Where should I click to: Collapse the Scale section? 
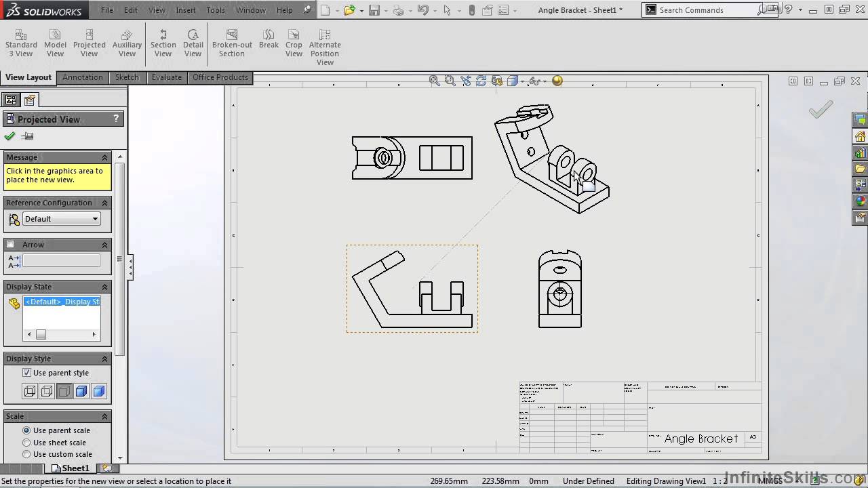pyautogui.click(x=104, y=416)
